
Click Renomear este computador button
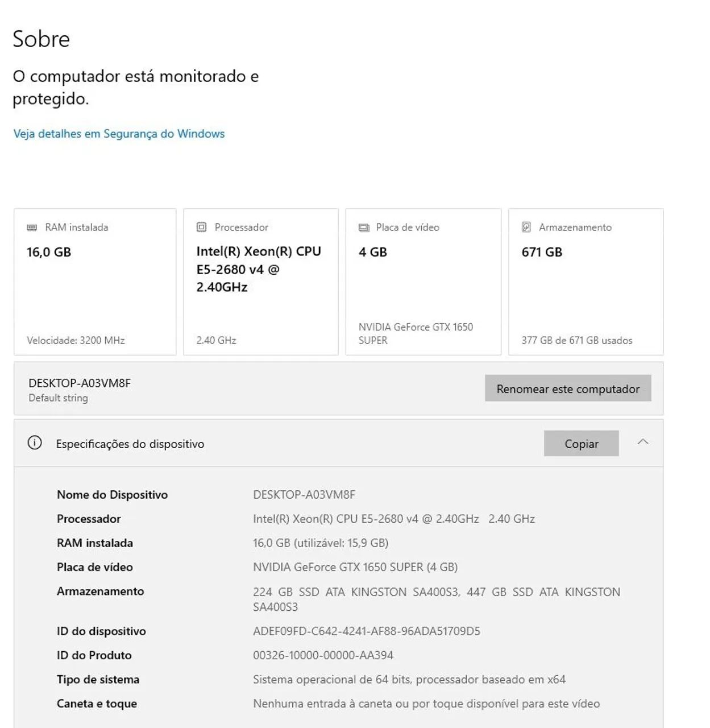[x=568, y=388]
